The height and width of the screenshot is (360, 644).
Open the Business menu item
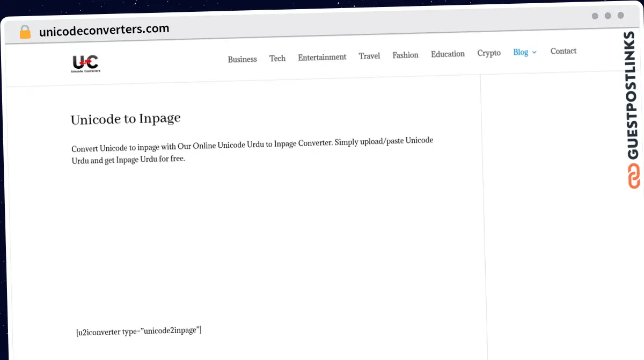(x=242, y=59)
